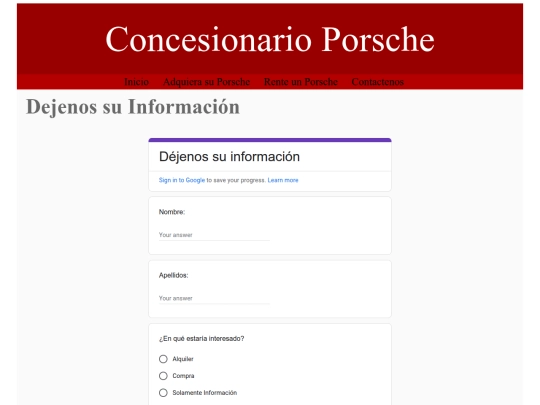Go to Adquiera su Porsche page

206,82
